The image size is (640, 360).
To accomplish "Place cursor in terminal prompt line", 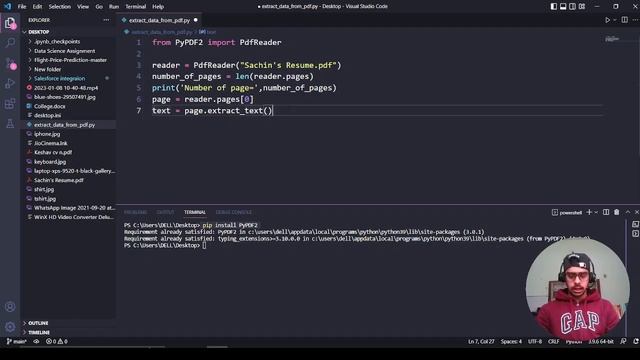I will click(x=204, y=245).
